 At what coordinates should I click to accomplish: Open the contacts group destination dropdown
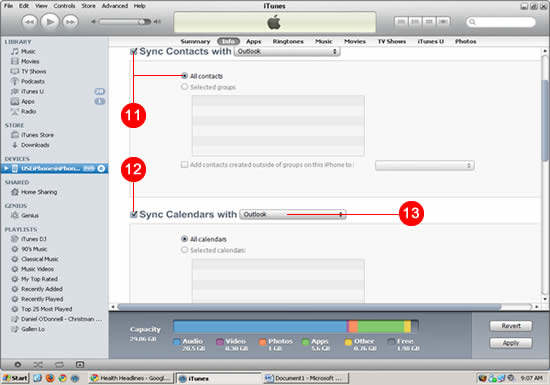coord(424,165)
